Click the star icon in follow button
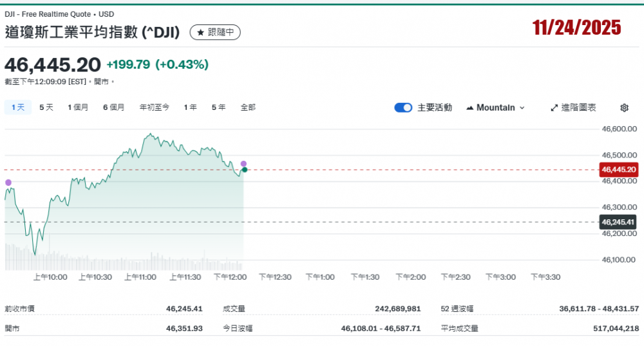This screenshot has width=644, height=346. [200, 32]
